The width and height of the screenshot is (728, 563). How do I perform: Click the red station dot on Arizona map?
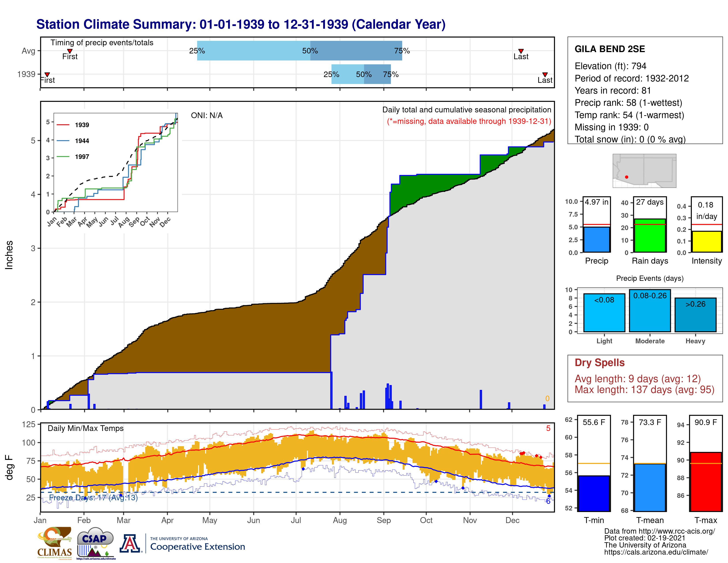click(x=627, y=177)
